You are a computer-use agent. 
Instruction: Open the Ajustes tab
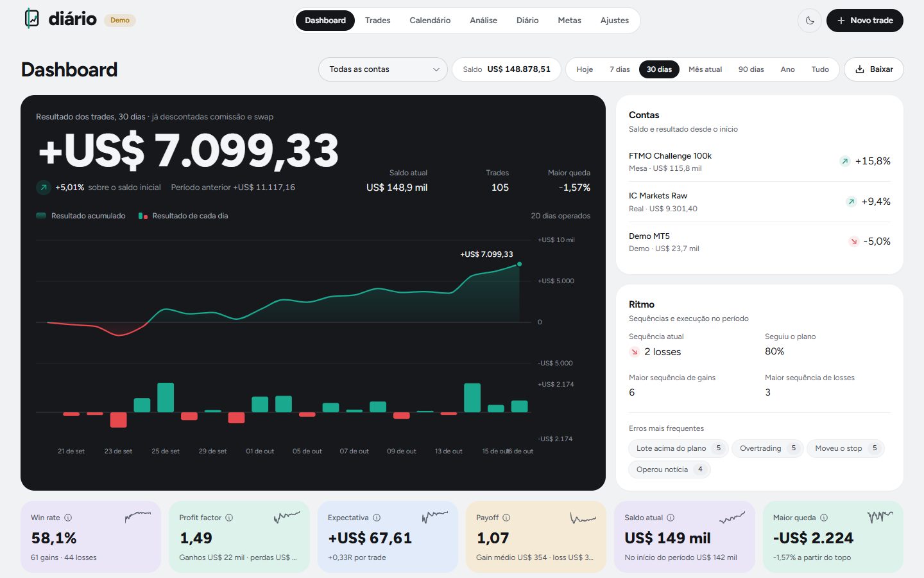[615, 21]
